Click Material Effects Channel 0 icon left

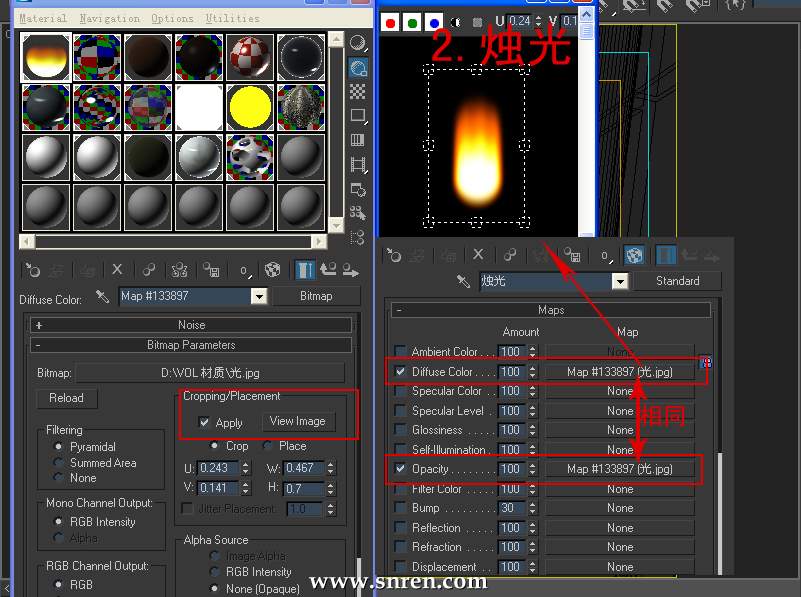tap(245, 271)
